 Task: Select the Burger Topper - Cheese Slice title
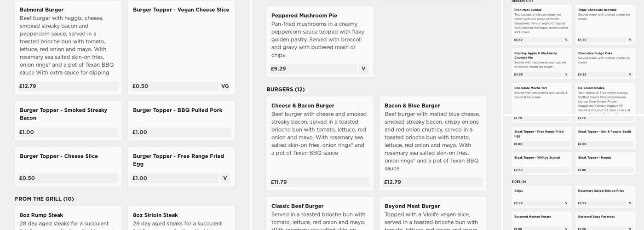(x=59, y=156)
